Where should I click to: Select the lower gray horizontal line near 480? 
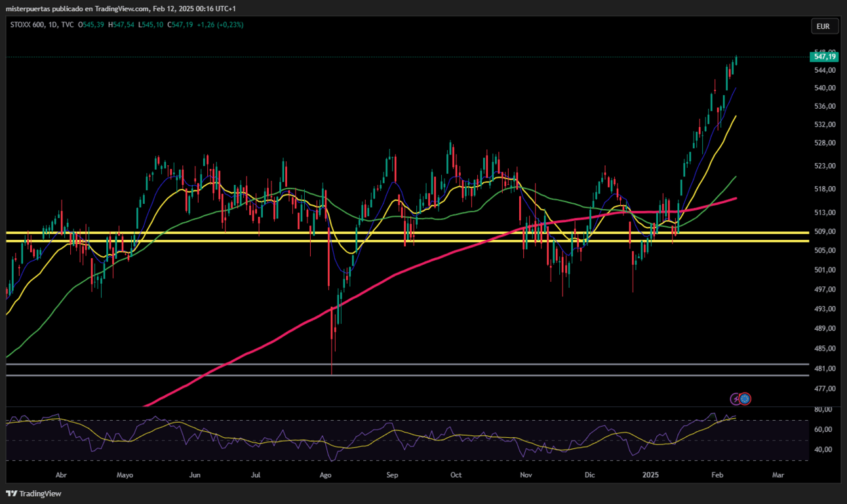pyautogui.click(x=407, y=376)
